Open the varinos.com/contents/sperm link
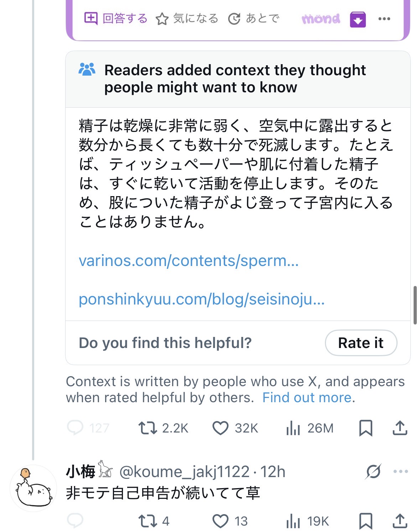Image resolution: width=420 pixels, height=532 pixels. 189,261
